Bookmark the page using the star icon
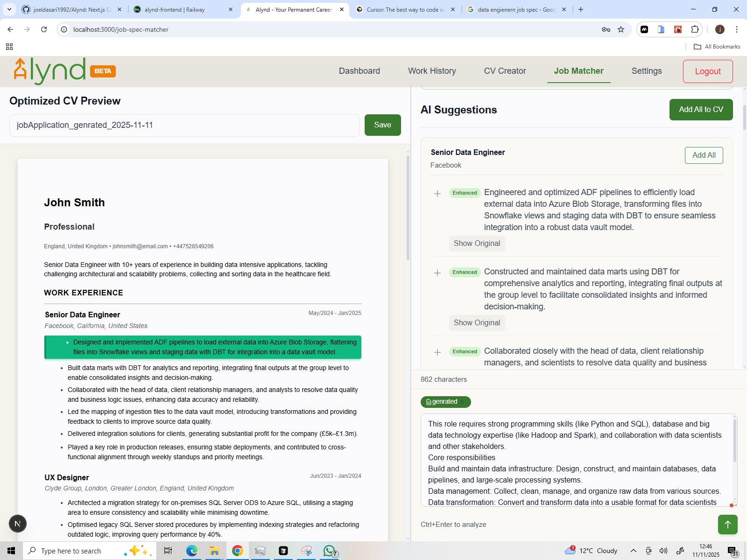This screenshot has width=747, height=560. [621, 29]
